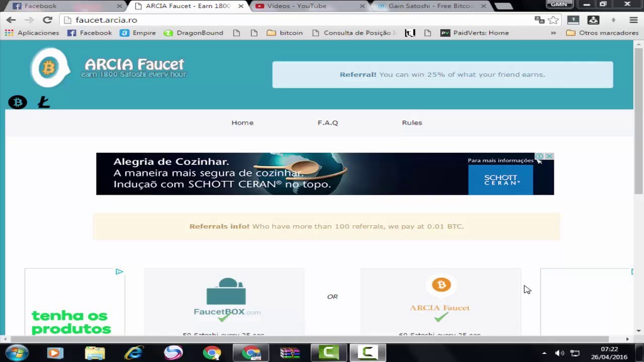
Task: Open the Windows Start menu
Action: [17, 352]
